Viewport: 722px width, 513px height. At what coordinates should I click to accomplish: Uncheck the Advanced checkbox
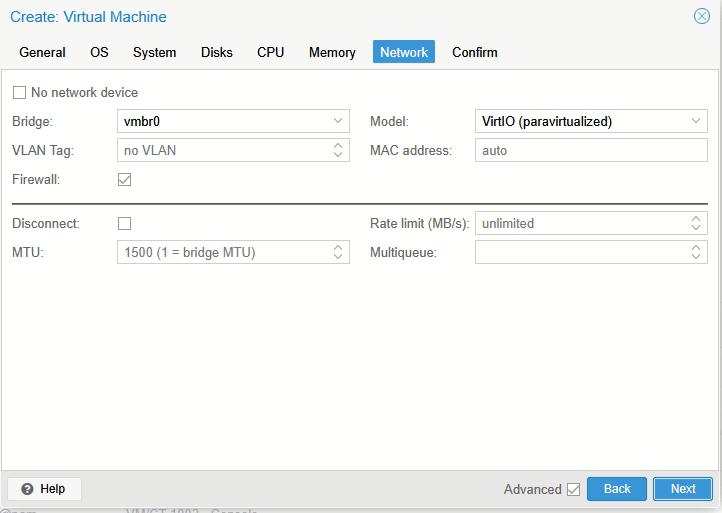click(x=573, y=489)
